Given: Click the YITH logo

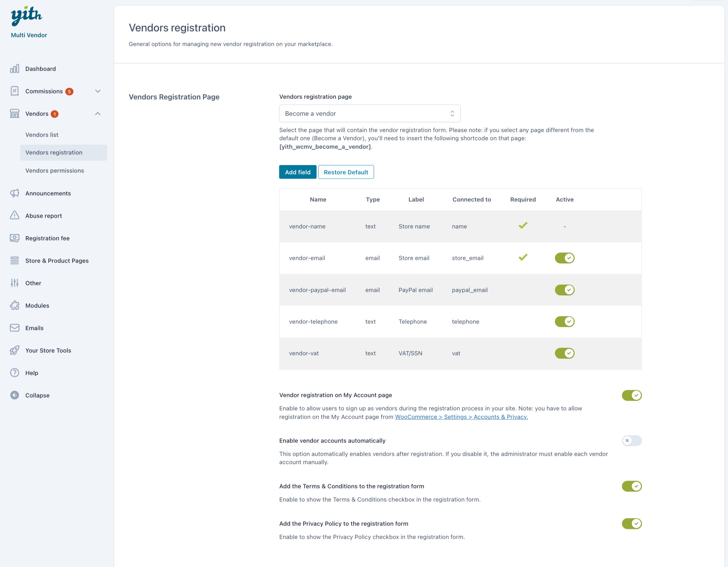Looking at the screenshot, I should click(x=27, y=16).
